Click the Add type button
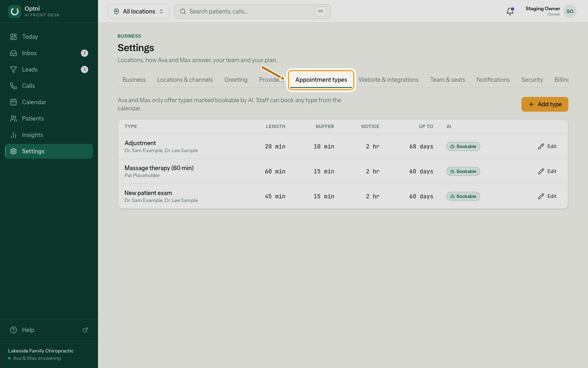The height and width of the screenshot is (368, 588). [x=545, y=104]
